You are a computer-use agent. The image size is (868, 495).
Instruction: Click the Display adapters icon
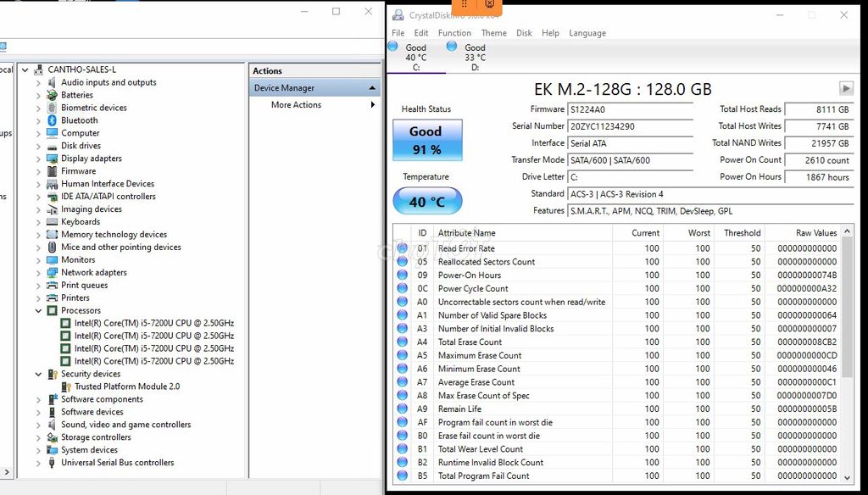[52, 159]
